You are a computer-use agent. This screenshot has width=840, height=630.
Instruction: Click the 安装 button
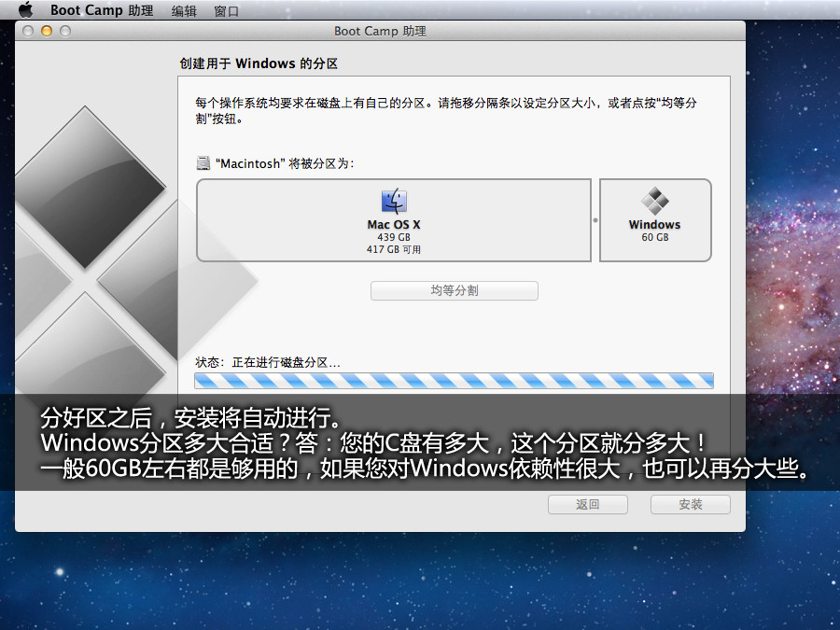pos(690,504)
